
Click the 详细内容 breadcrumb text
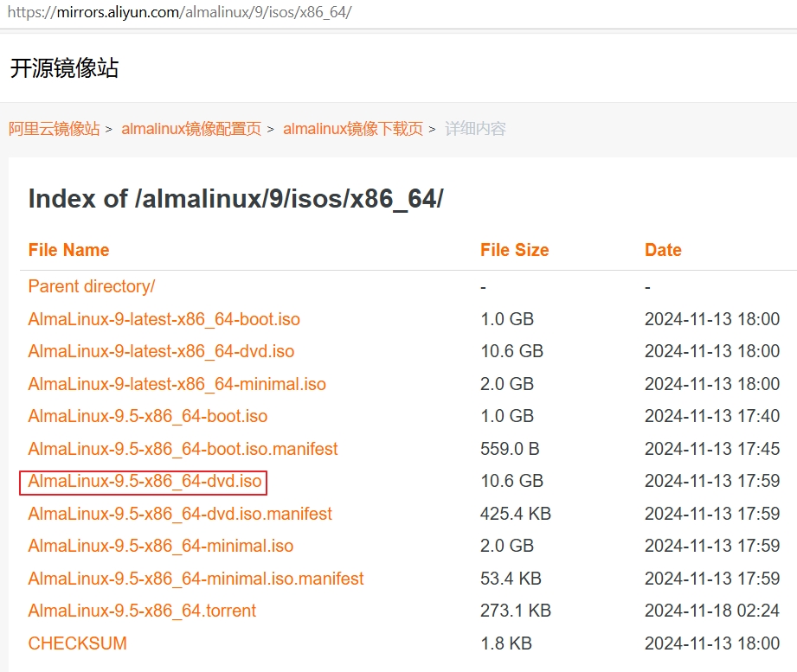pyautogui.click(x=475, y=129)
